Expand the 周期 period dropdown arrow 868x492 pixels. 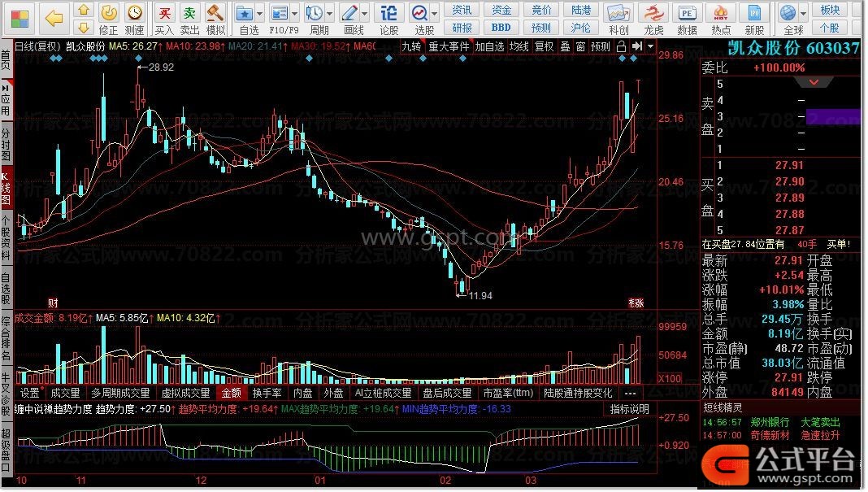[x=330, y=13]
